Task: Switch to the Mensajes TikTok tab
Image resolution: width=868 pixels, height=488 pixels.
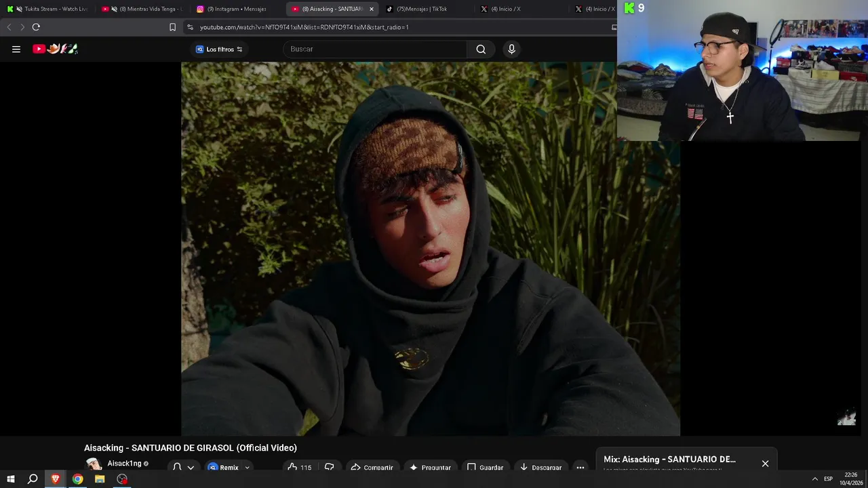Action: [426, 9]
